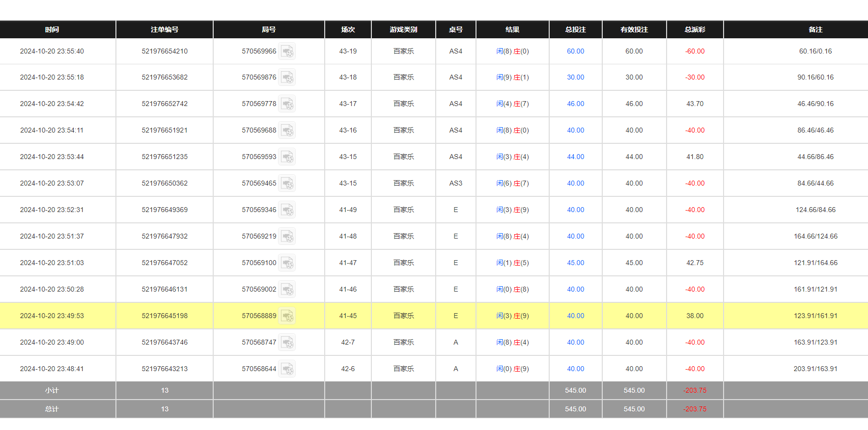Screen dimensions: 868x430
Task: Click the blue 60.00 total bet link
Action: [x=575, y=52]
